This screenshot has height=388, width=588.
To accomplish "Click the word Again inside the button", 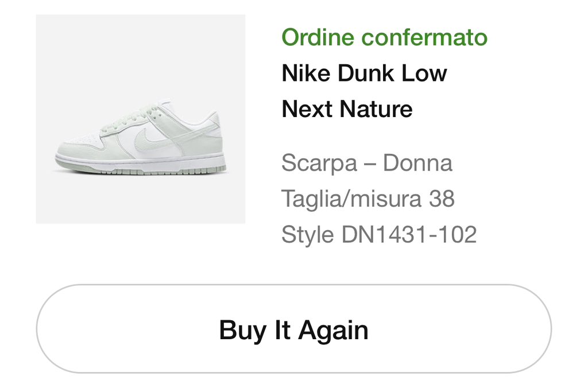I will coord(334,331).
